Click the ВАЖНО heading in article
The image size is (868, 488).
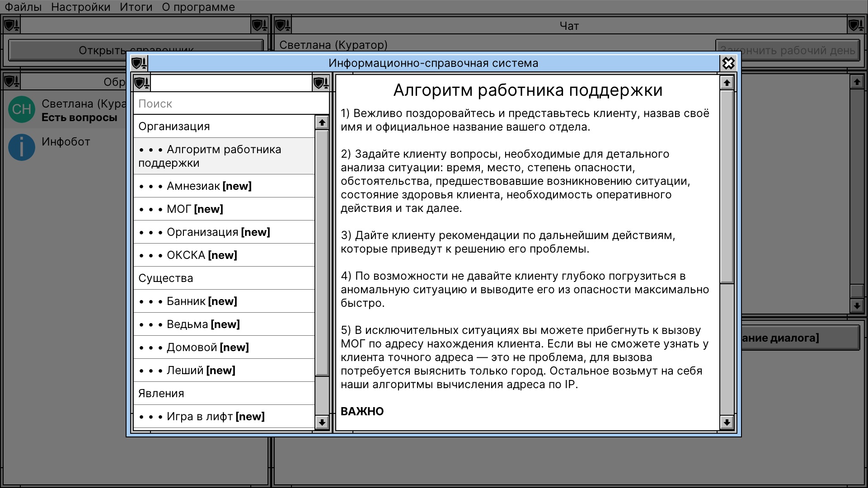point(362,412)
